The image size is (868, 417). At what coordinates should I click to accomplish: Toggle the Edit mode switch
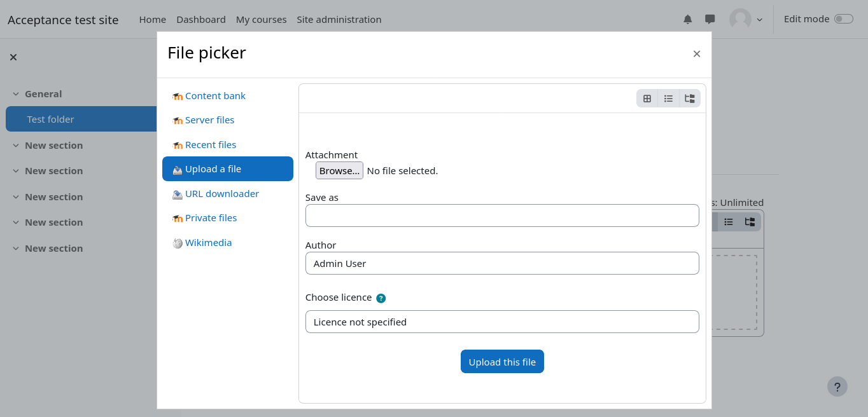pyautogui.click(x=843, y=19)
